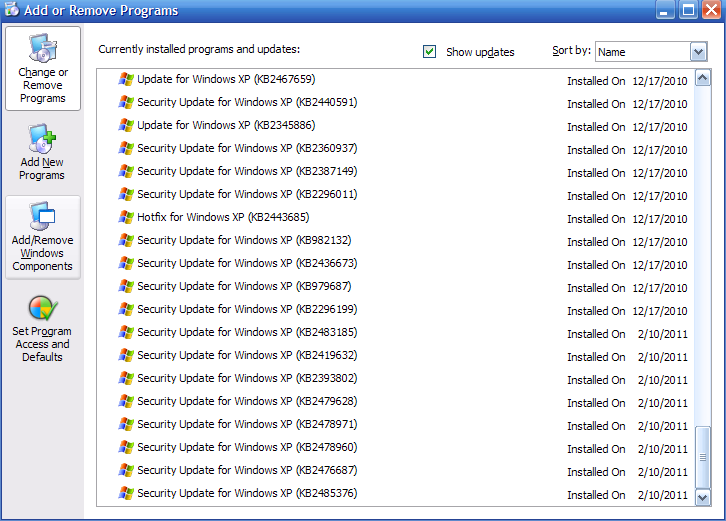726x521 pixels.
Task: Click the icon of Security Update KB2296199
Action: click(125, 309)
